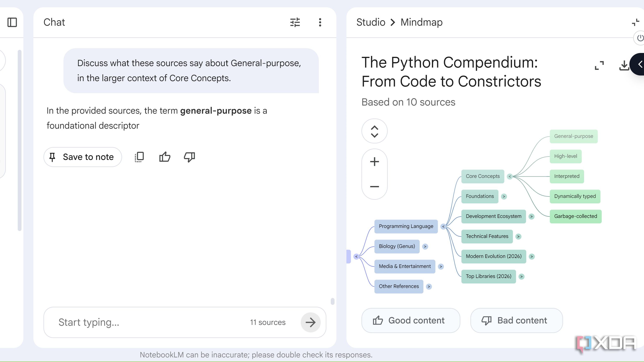Mark mindmap as Bad content
Image resolution: width=644 pixels, height=362 pixels.
(x=516, y=320)
